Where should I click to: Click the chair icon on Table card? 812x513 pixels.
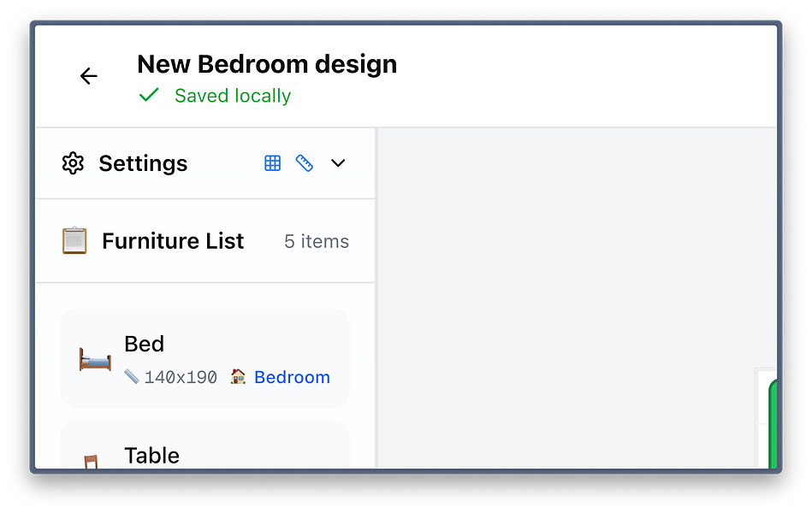(x=91, y=462)
